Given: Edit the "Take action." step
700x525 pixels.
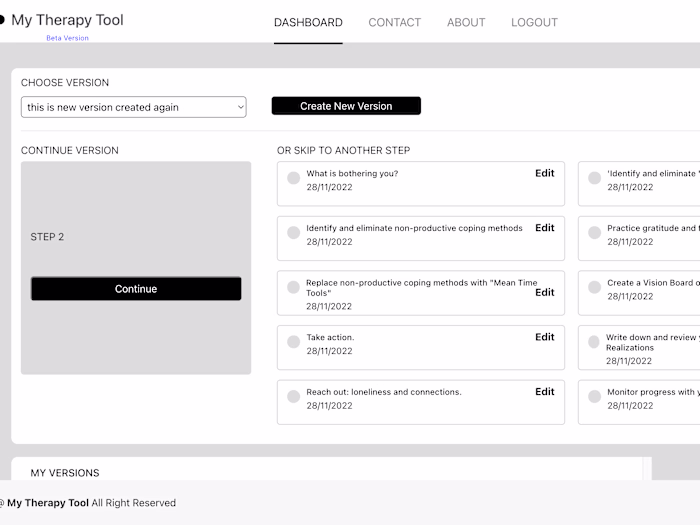Looking at the screenshot, I should (544, 337).
